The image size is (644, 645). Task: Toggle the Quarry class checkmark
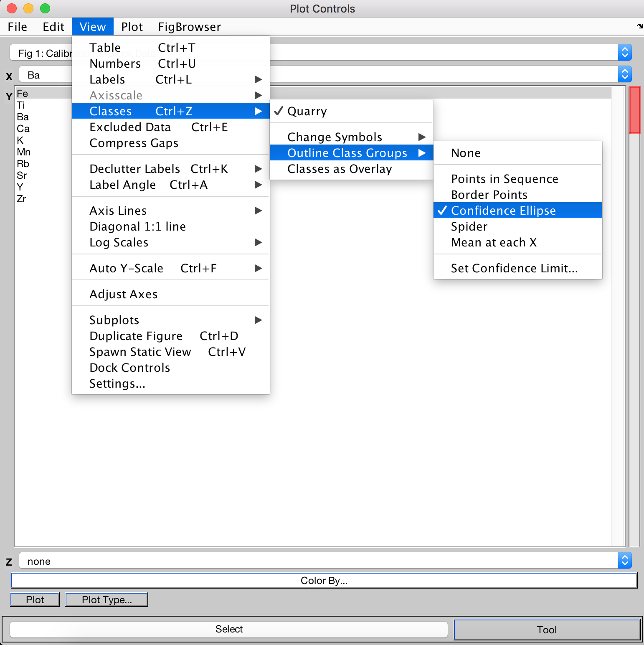[307, 112]
